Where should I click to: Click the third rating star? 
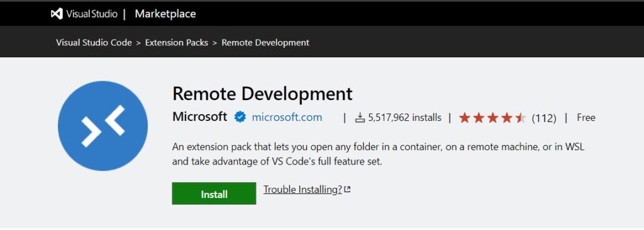pyautogui.click(x=493, y=118)
